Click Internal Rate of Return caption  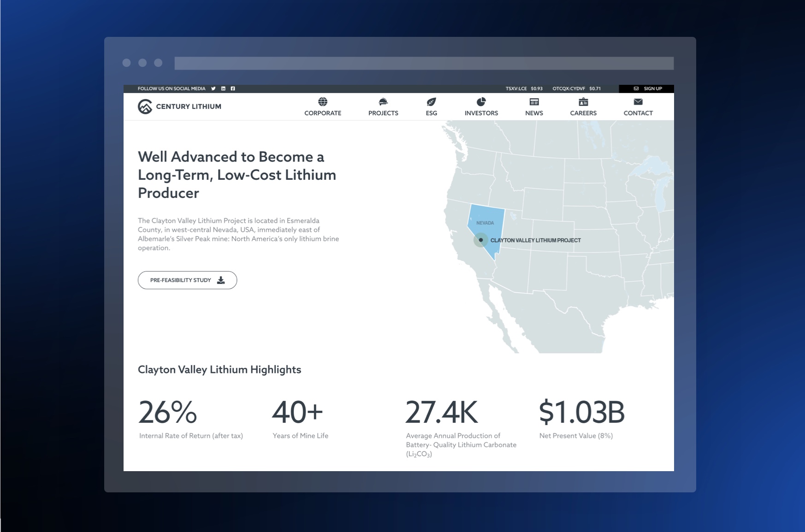click(x=191, y=436)
